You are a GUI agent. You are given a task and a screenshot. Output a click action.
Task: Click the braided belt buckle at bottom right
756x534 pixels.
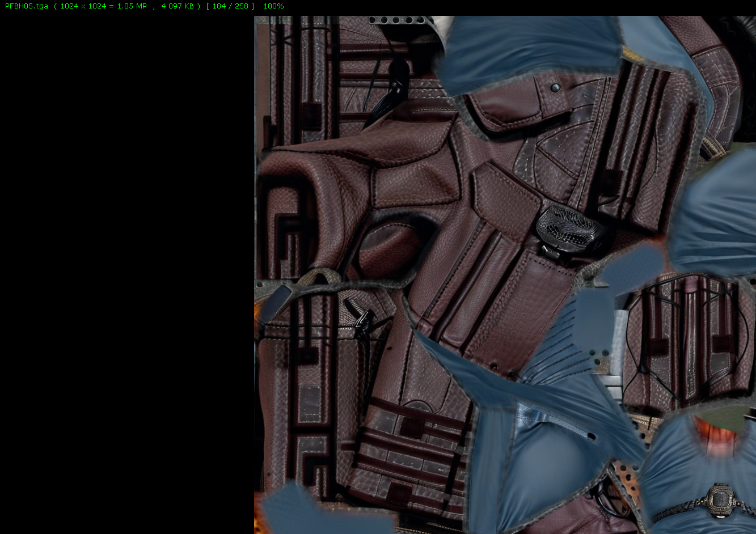[720, 499]
